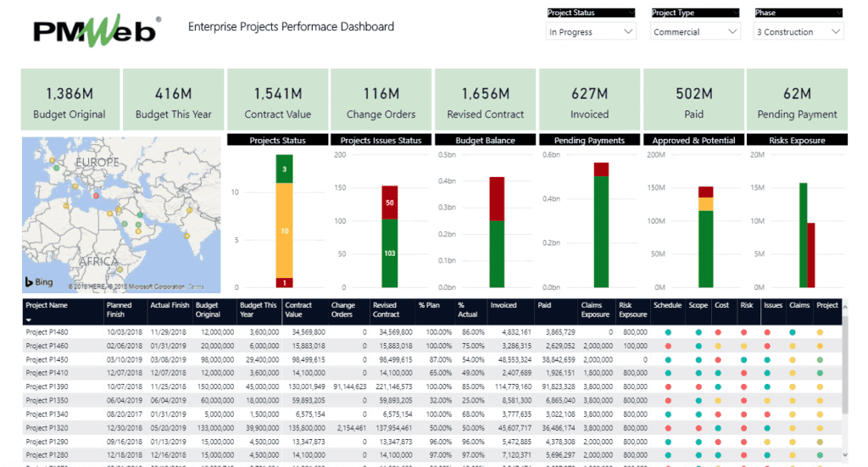
Task: Click Schedule status dot for Project P1480
Action: coord(668,332)
